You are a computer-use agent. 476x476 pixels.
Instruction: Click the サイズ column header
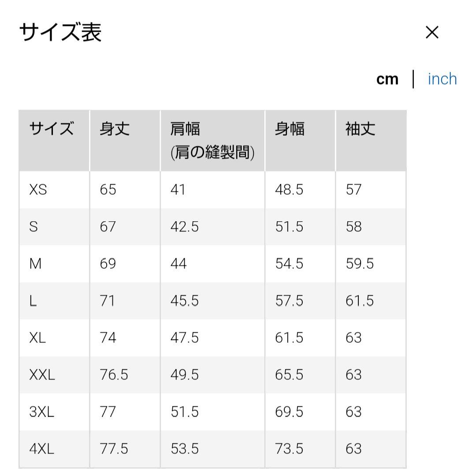click(52, 129)
